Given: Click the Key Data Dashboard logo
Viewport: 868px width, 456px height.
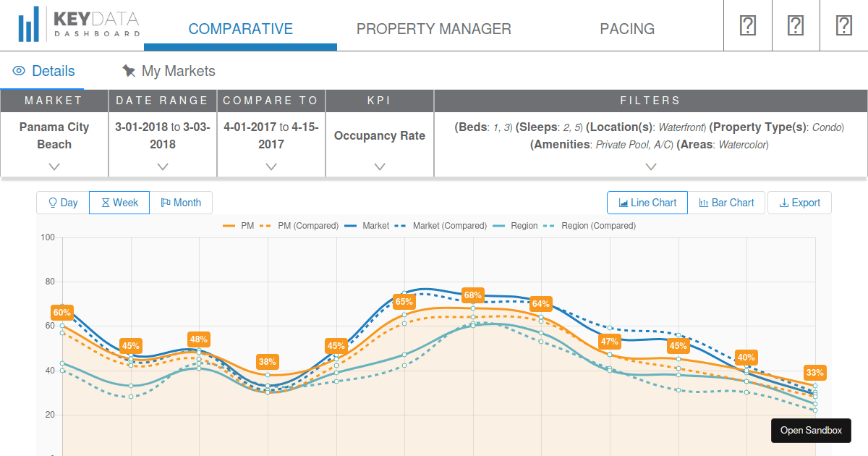Looking at the screenshot, I should pyautogui.click(x=80, y=25).
